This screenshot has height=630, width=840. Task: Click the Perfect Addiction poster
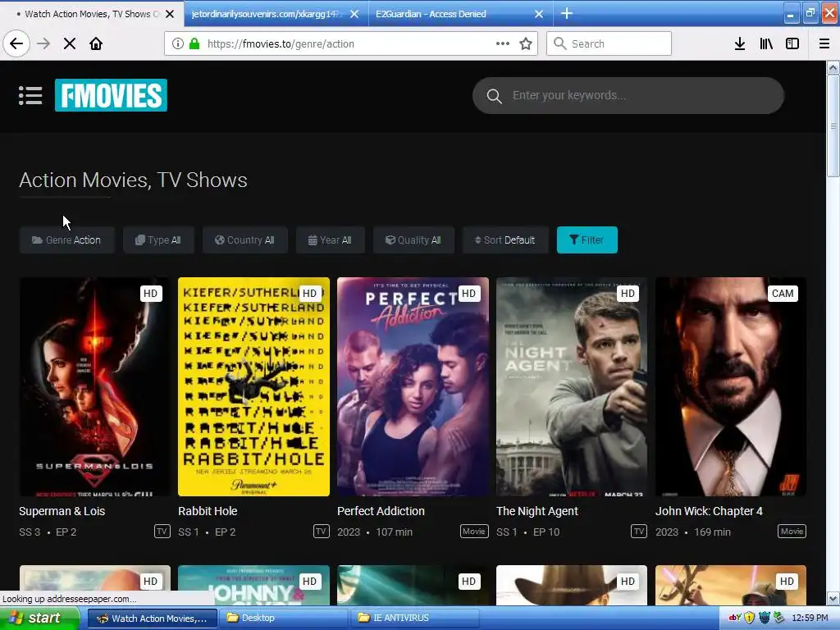tap(413, 386)
